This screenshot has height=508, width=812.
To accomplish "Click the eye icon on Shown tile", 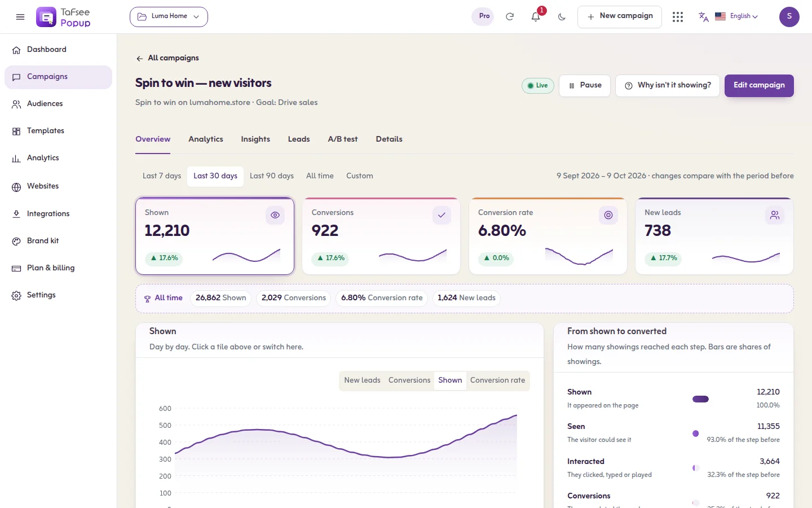I will click(x=275, y=215).
